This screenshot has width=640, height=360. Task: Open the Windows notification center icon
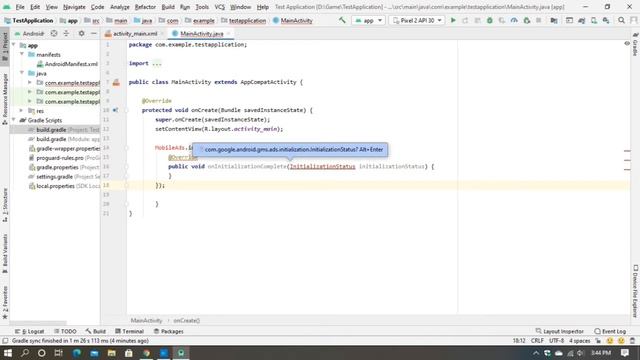click(x=625, y=353)
